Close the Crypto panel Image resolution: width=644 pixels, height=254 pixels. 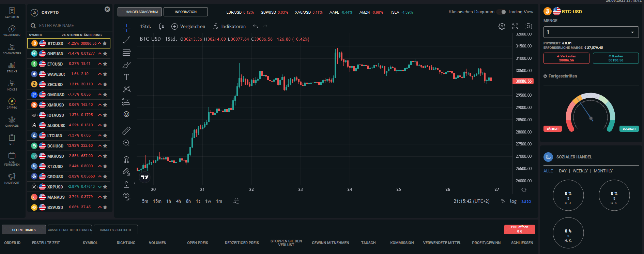[107, 9]
